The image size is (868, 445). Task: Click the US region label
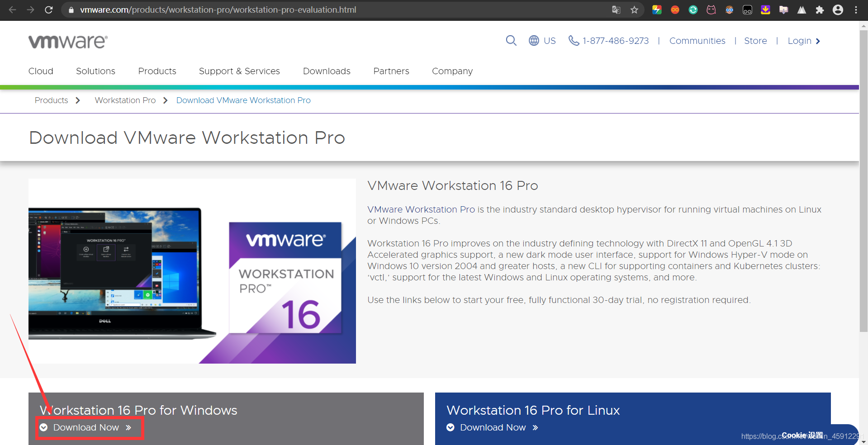point(550,41)
